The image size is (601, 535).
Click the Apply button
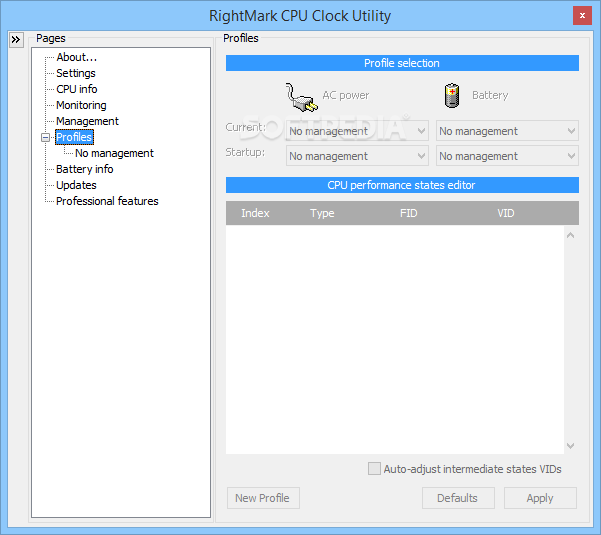(x=540, y=498)
